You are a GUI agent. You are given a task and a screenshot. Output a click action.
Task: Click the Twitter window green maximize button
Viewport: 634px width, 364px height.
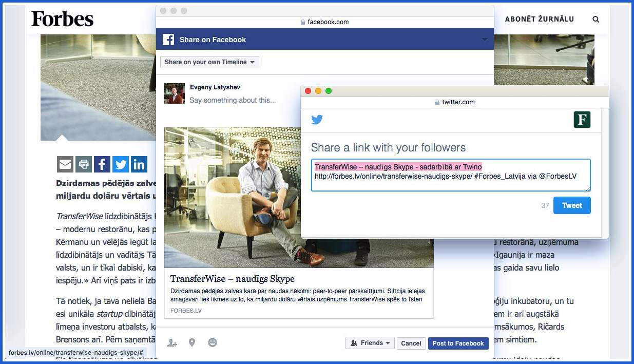pos(329,91)
